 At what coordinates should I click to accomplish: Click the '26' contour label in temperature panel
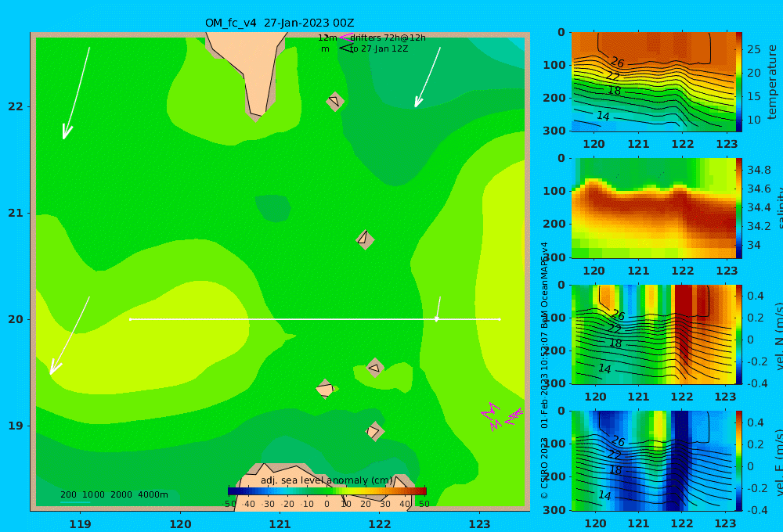tap(618, 63)
